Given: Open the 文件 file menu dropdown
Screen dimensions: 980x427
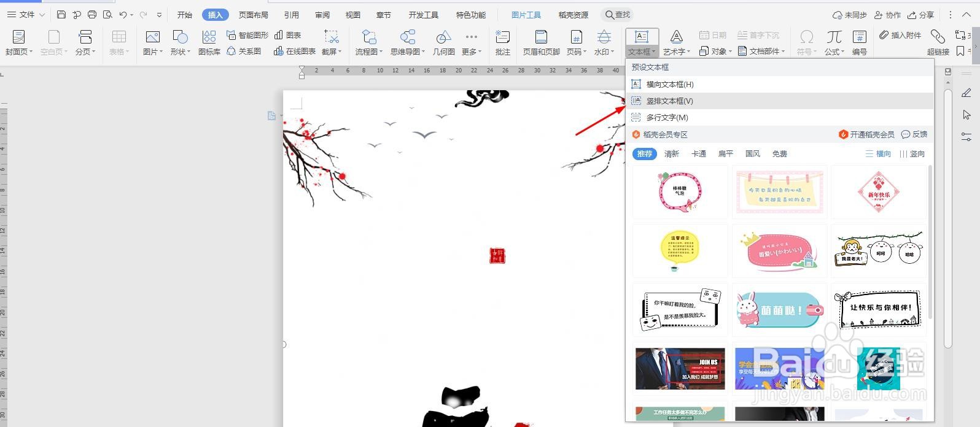Looking at the screenshot, I should [x=26, y=15].
